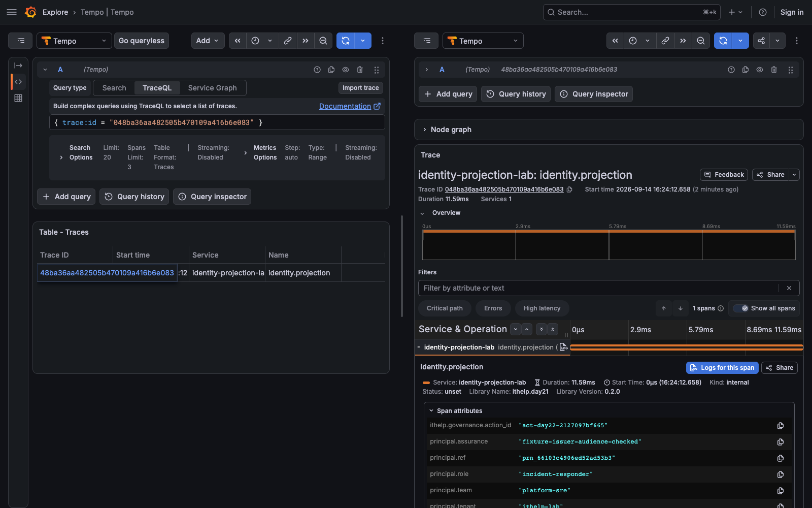Copy shortened link in right pane

click(665, 41)
